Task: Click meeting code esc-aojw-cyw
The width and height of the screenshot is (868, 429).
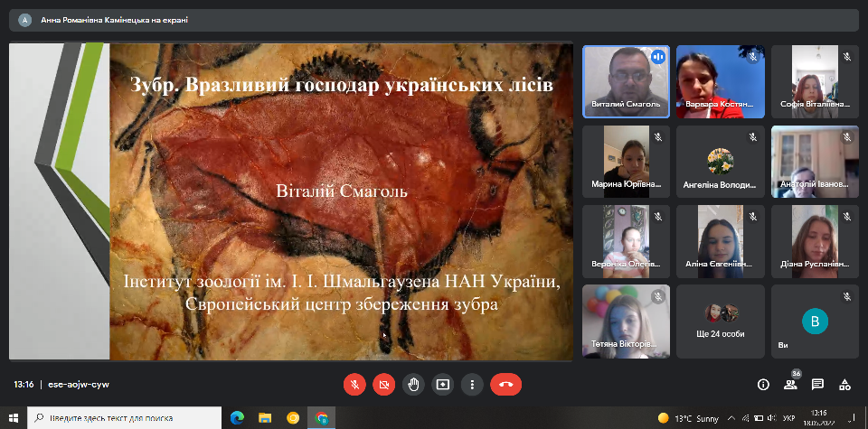Action: (x=79, y=385)
